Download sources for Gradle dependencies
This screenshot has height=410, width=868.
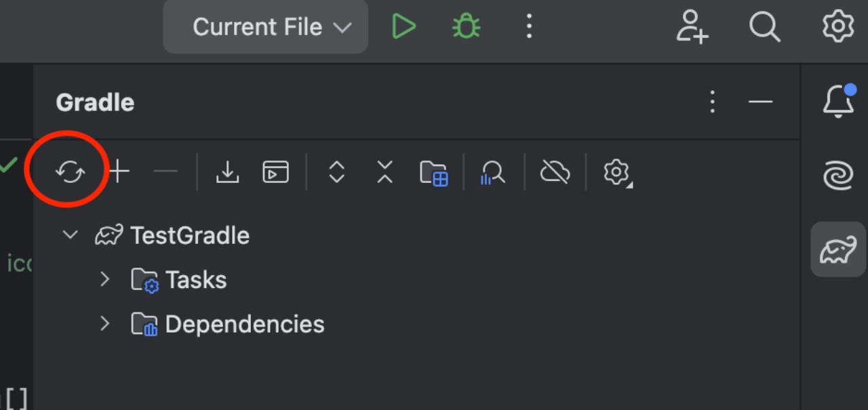[228, 171]
